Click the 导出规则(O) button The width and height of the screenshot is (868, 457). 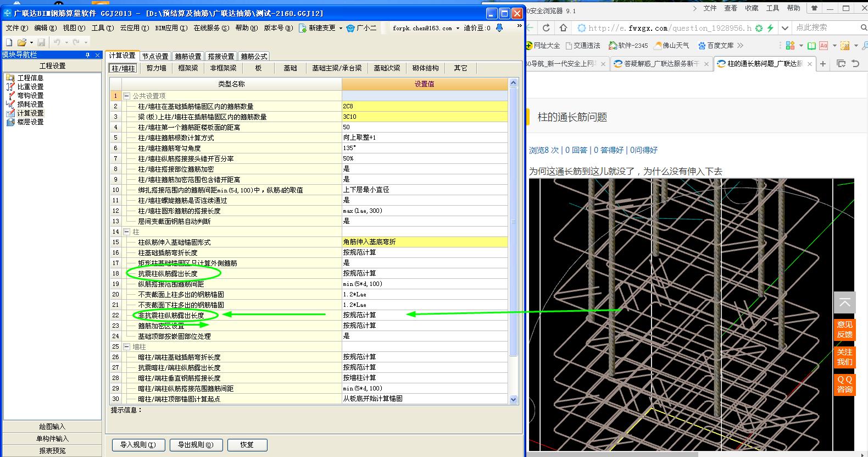[196, 445]
